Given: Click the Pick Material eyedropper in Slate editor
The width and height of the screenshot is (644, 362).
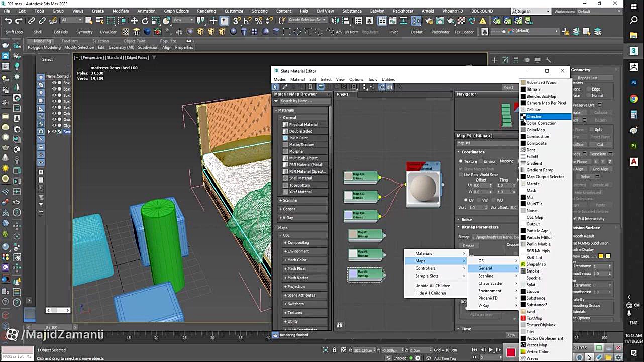Looking at the screenshot, I should click(x=285, y=87).
